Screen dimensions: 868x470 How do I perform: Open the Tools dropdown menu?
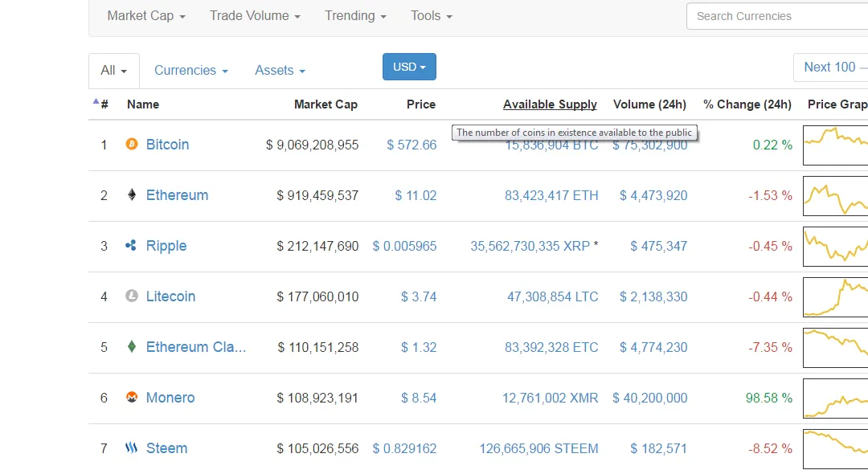point(432,16)
